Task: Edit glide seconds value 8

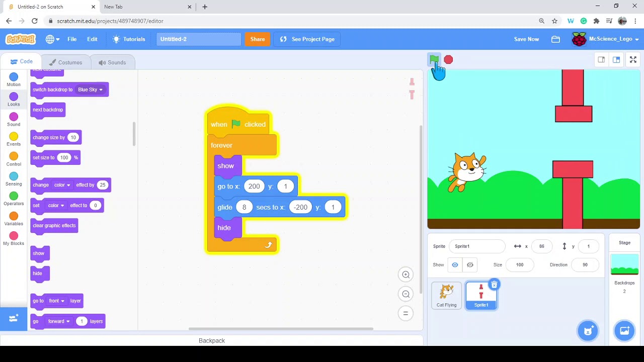Action: (x=244, y=207)
